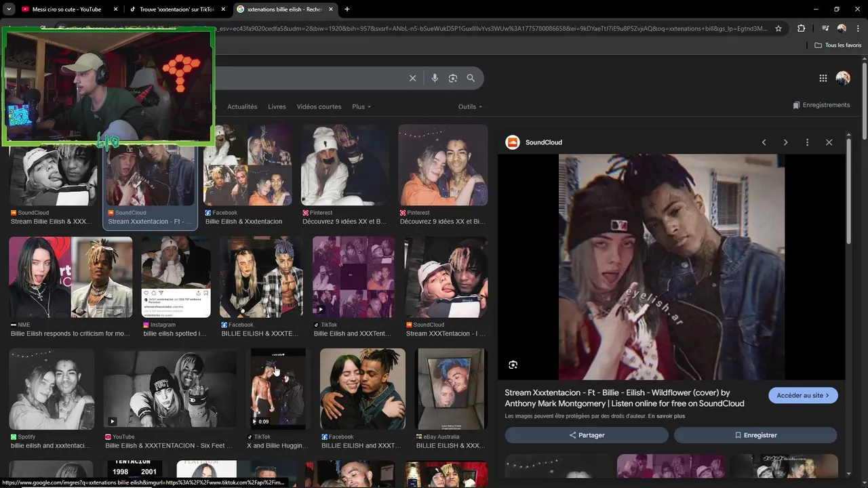Switch to the Messi ciro so cute YouTube tab
Screen dimensions: 868x488
click(68, 9)
